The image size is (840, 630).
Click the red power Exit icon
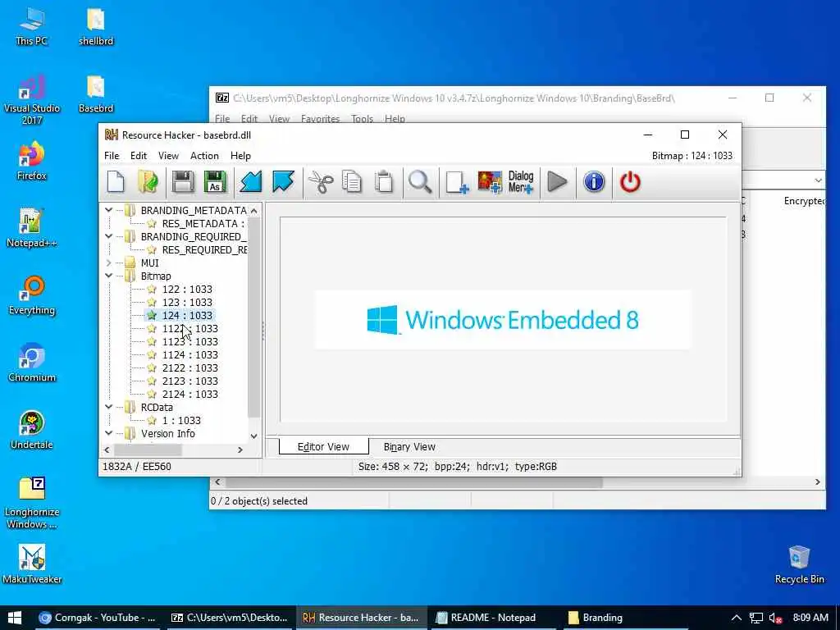[x=630, y=182]
